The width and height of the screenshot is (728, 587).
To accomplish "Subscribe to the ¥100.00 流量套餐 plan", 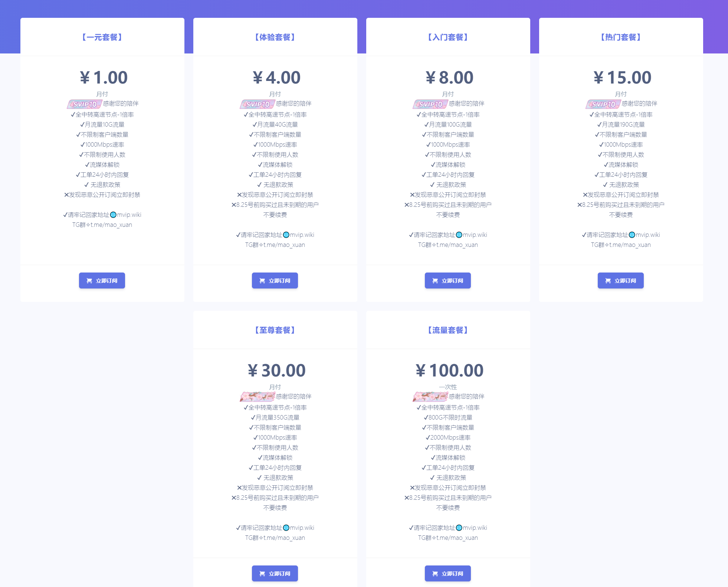I will pyautogui.click(x=448, y=574).
